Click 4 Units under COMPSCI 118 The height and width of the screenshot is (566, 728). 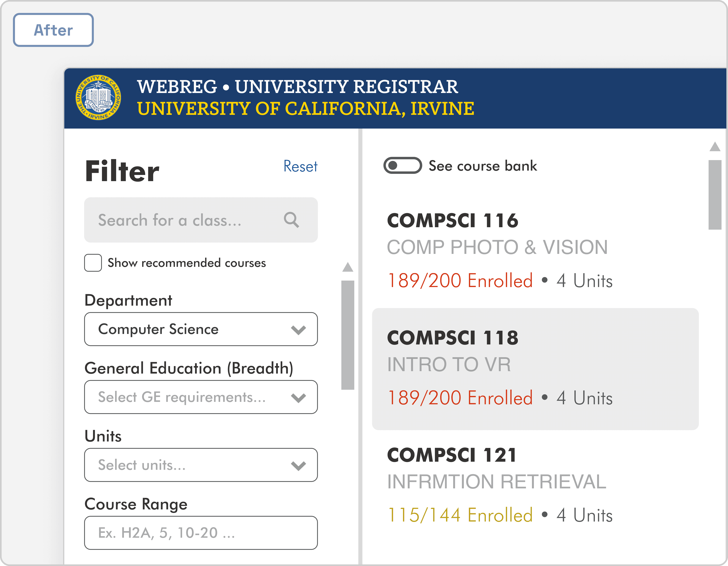pos(584,398)
